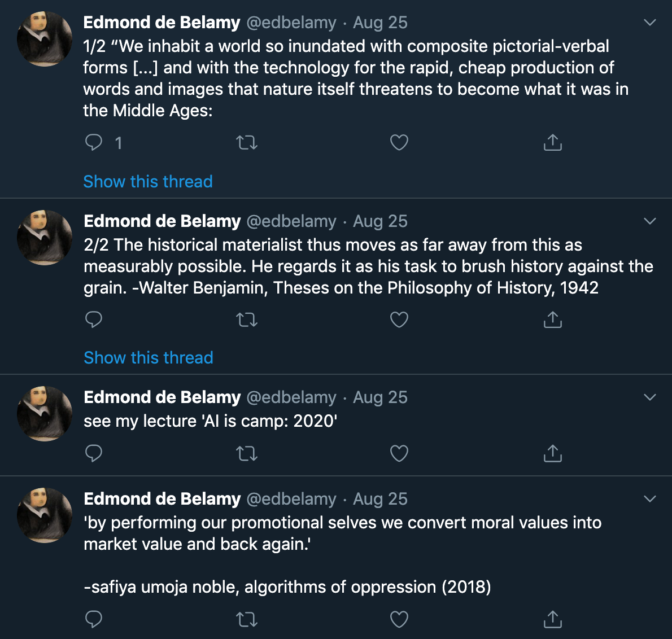Open the more-options chevron on the 1/2 tweet
The height and width of the screenshot is (639, 672).
coord(650,22)
